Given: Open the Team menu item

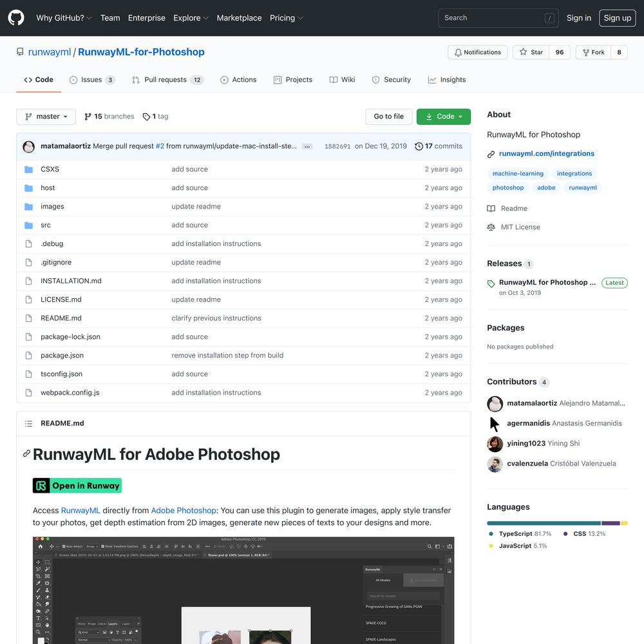Looking at the screenshot, I should click(x=110, y=18).
